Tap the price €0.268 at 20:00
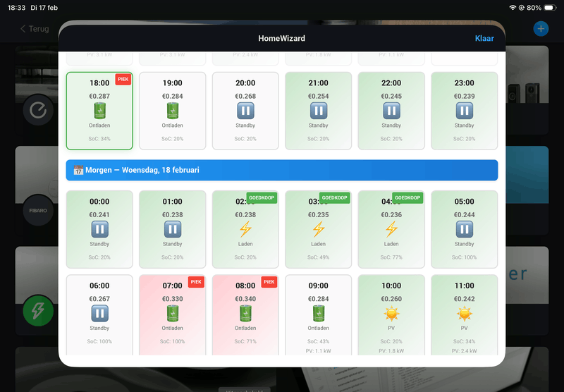Screen dimensions: 564x392 point(245,96)
